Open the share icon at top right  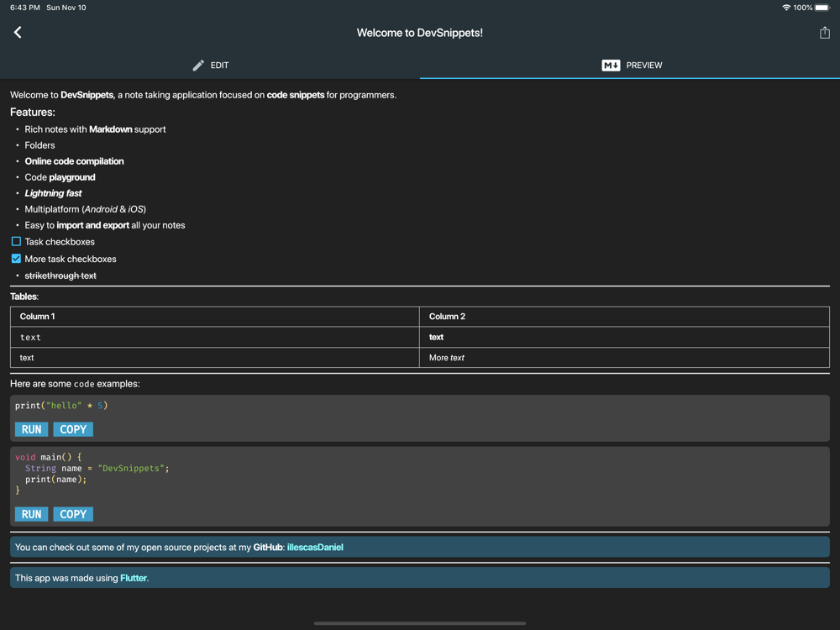(x=825, y=33)
